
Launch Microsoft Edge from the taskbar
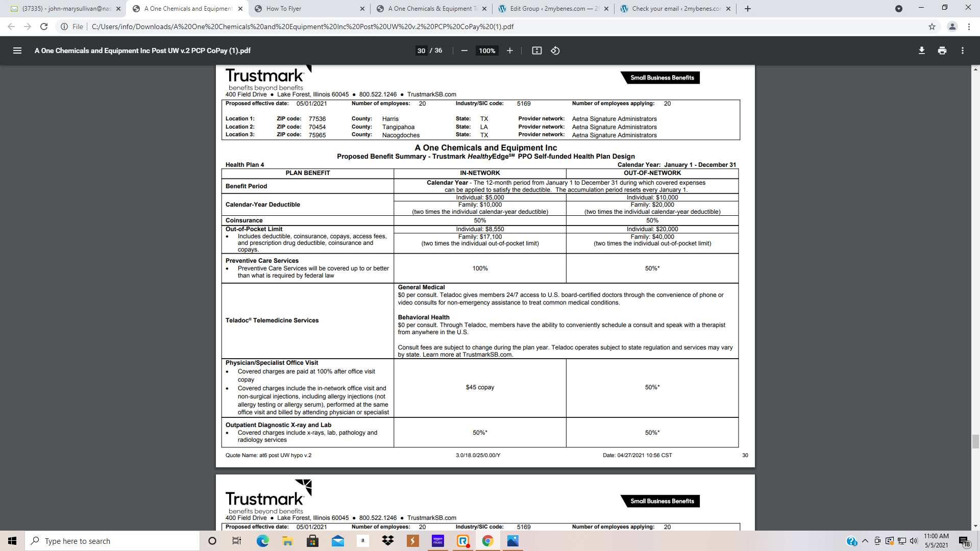point(262,541)
